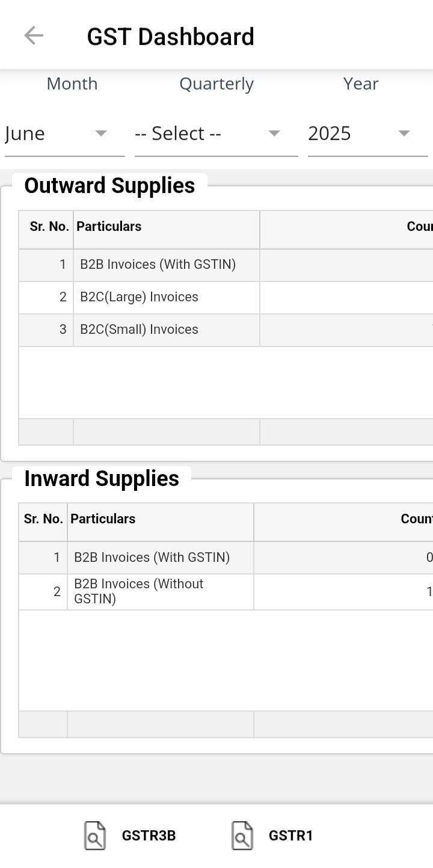
Task: Tap the GST Dashboard title
Action: [x=170, y=37]
